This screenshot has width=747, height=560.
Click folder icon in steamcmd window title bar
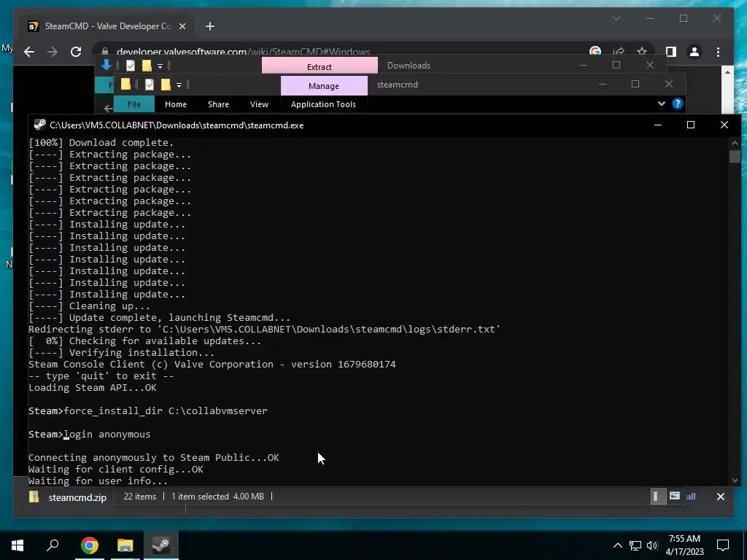(x=125, y=85)
